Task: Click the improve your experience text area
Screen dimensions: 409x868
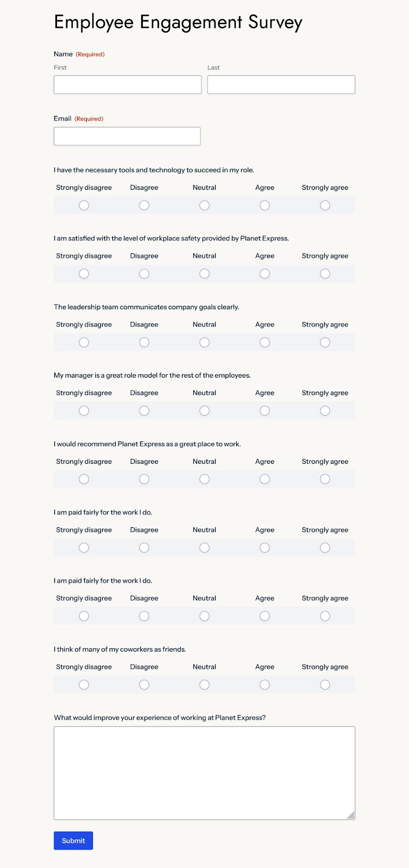Action: coord(204,773)
